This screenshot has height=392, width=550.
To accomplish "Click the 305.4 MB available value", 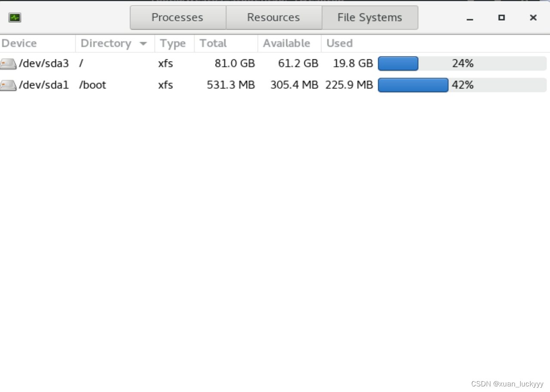I will [294, 85].
